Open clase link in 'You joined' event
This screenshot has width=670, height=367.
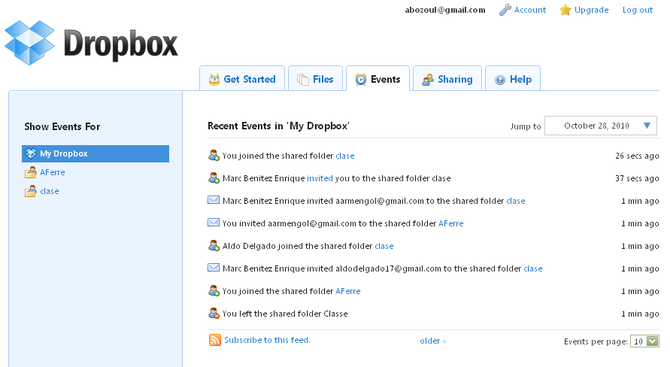click(345, 156)
